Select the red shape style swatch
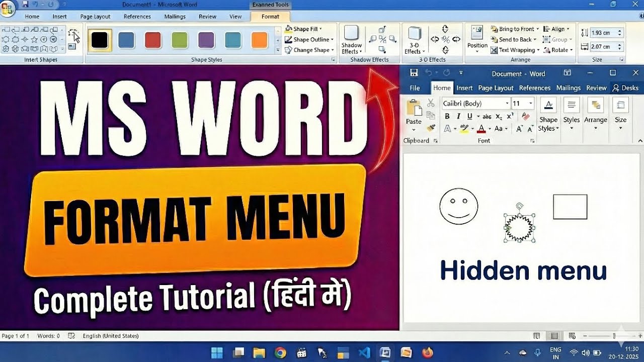This screenshot has height=362, width=644. (153, 40)
